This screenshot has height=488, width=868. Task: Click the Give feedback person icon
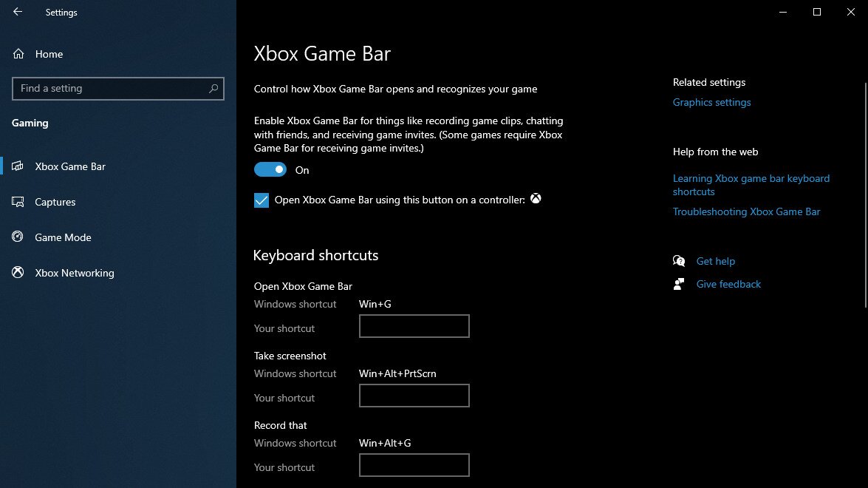(x=679, y=284)
